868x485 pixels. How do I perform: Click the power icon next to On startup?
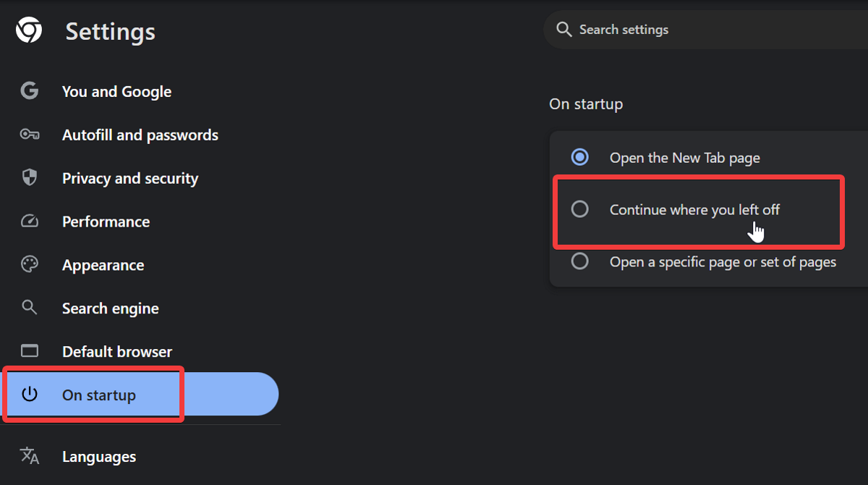point(29,394)
